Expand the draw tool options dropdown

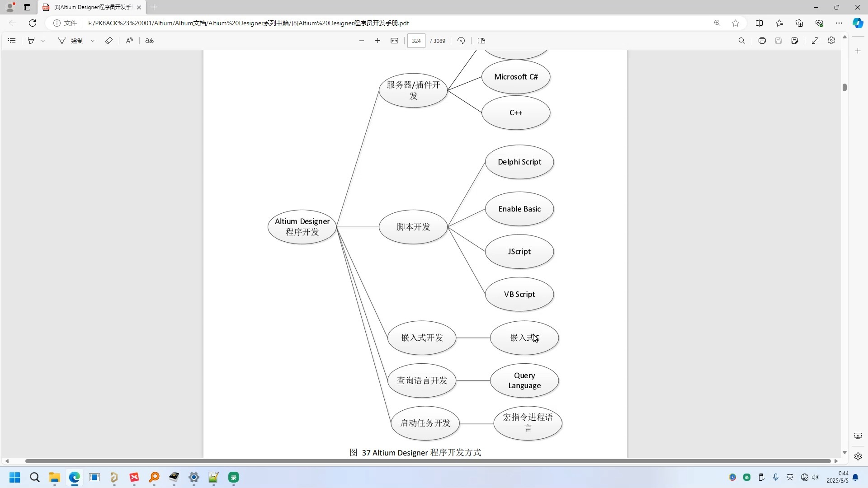coord(93,41)
